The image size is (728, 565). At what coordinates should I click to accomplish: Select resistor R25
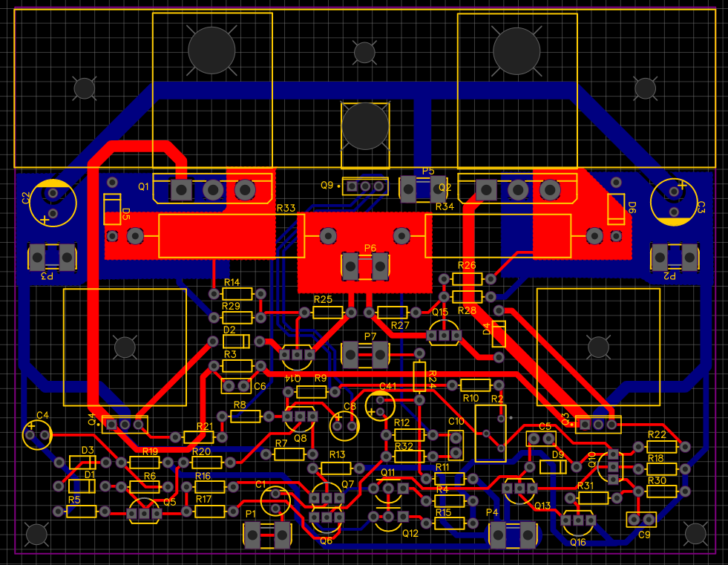pos(328,312)
